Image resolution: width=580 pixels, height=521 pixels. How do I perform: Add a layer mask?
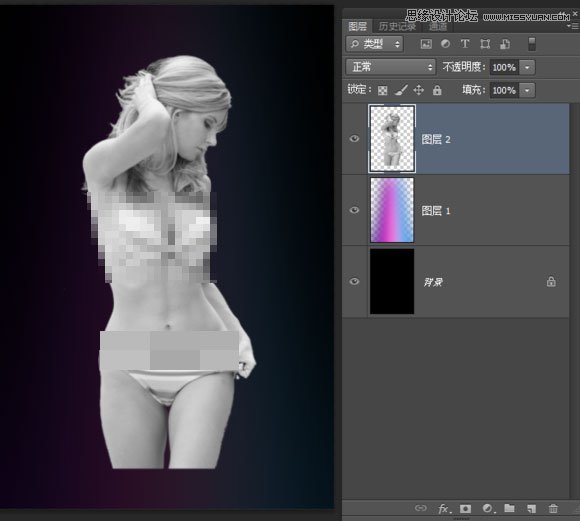(x=465, y=509)
